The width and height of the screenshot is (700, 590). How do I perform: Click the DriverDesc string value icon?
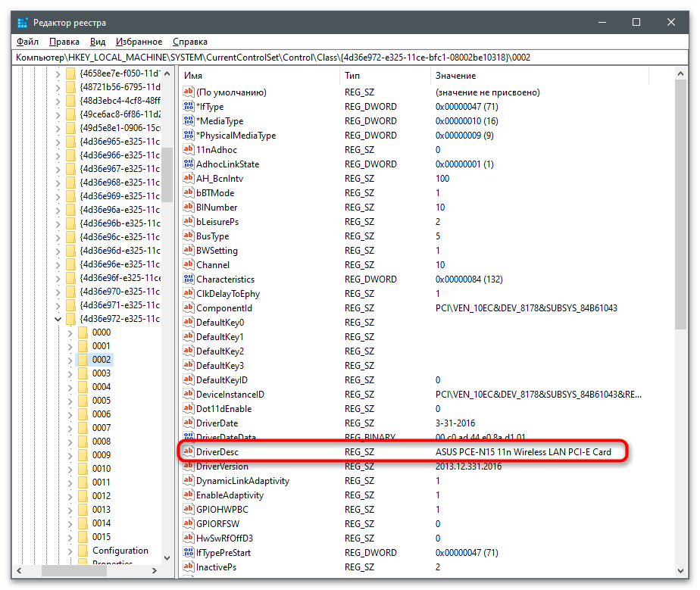189,451
